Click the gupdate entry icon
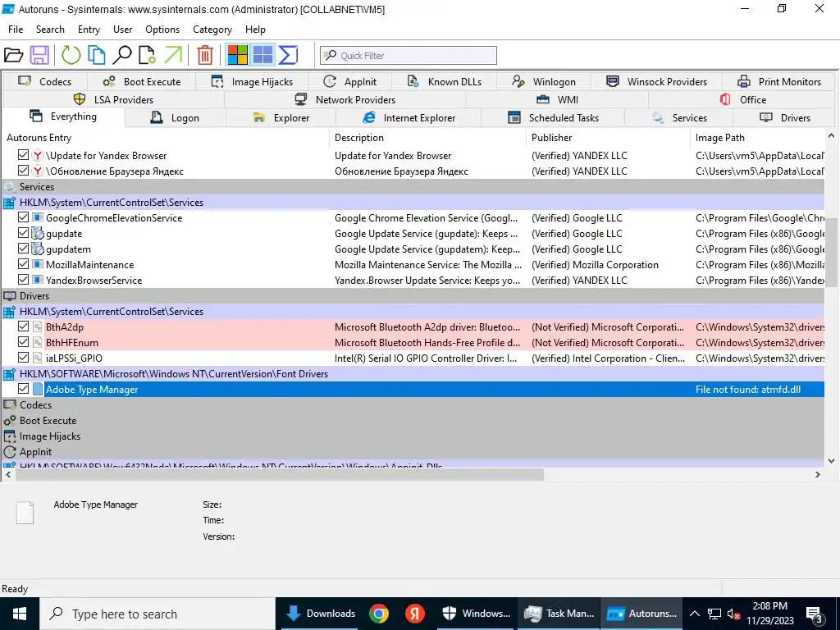Viewport: 840px width, 630px height. tap(38, 234)
